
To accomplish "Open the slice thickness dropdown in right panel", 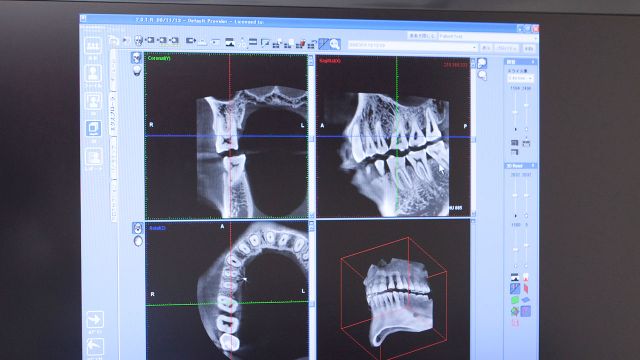I will click(520, 78).
